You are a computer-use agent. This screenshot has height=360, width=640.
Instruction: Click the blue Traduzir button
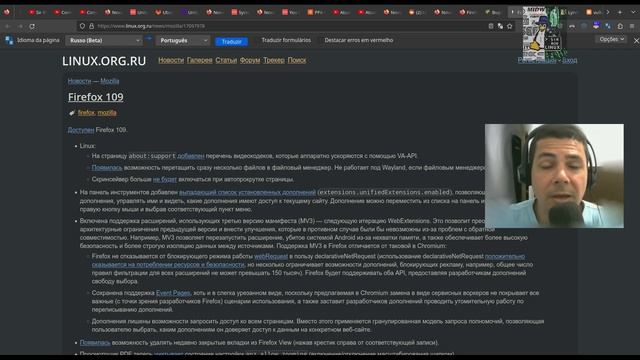(x=231, y=41)
